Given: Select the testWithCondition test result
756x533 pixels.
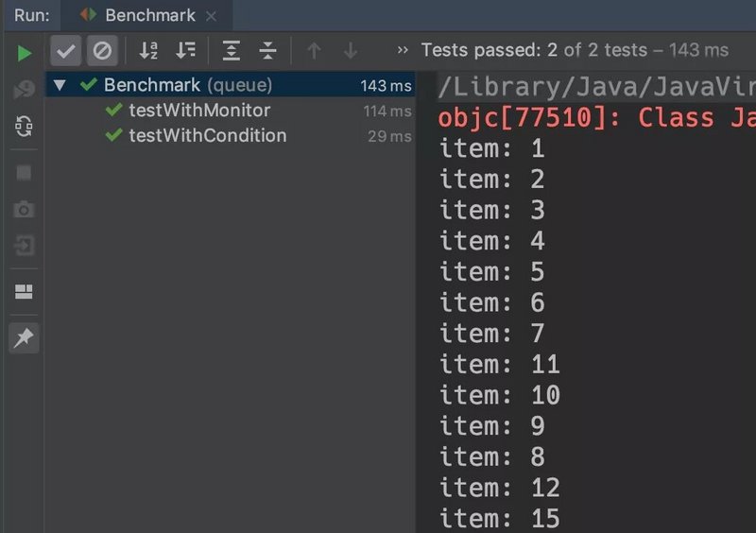Looking at the screenshot, I should 208,135.
